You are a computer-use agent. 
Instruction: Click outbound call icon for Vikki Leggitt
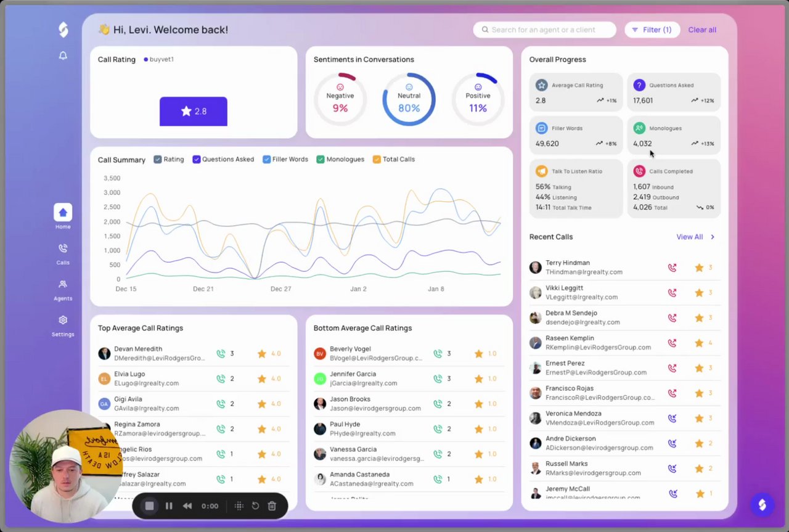672,293
